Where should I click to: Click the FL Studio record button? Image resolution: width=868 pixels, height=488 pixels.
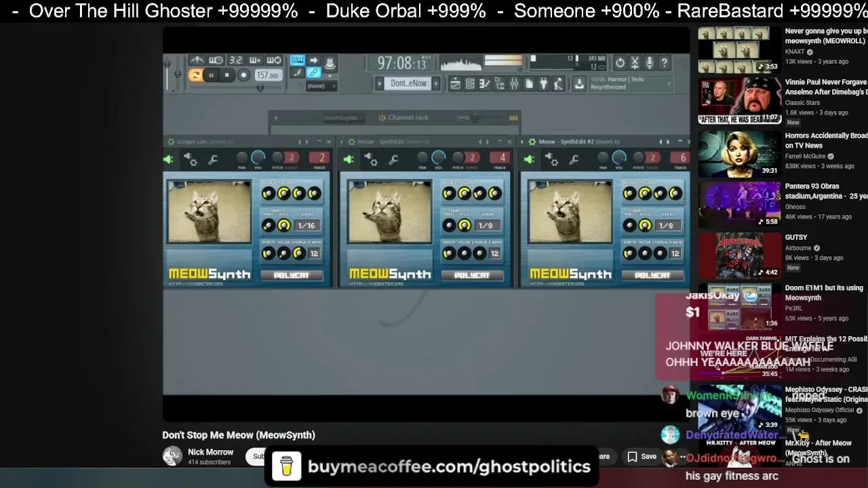tap(243, 75)
